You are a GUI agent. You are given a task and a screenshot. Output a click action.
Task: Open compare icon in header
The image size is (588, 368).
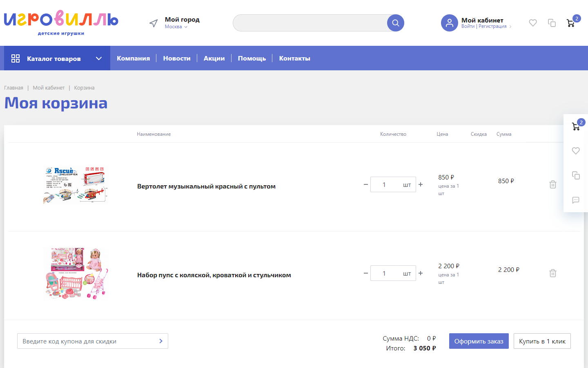coord(552,23)
